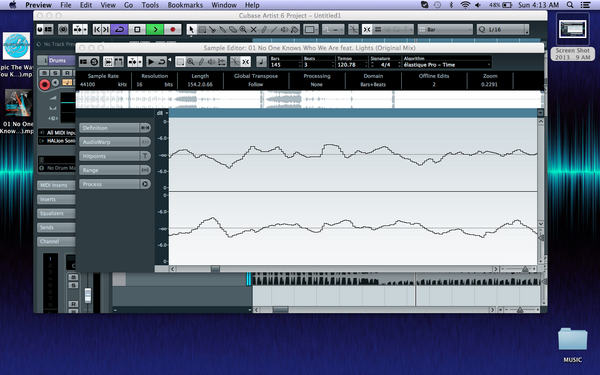
Task: Click the Bars field showing 145
Action: click(285, 65)
